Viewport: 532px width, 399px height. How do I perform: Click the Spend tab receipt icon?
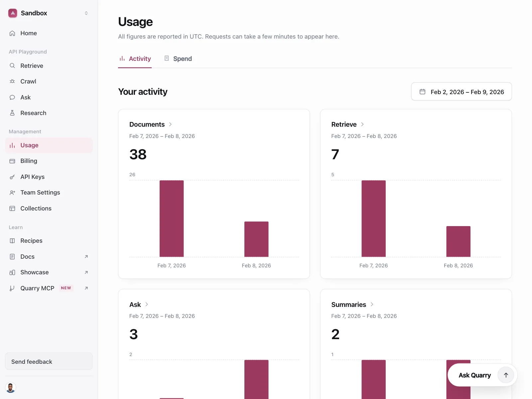[x=167, y=58]
